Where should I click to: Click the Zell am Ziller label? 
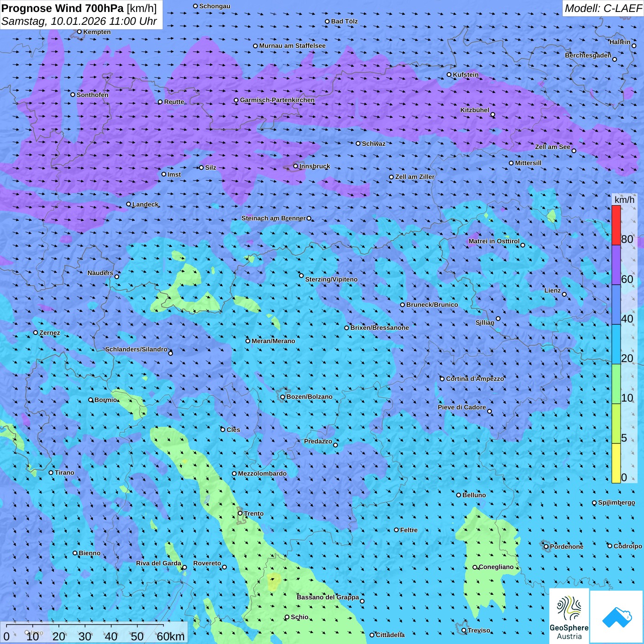coord(414,177)
